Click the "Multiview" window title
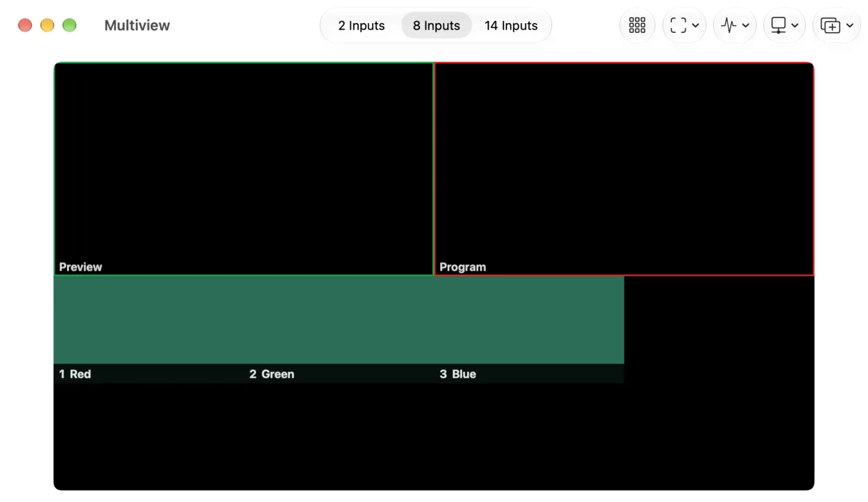868x502 pixels. click(137, 25)
